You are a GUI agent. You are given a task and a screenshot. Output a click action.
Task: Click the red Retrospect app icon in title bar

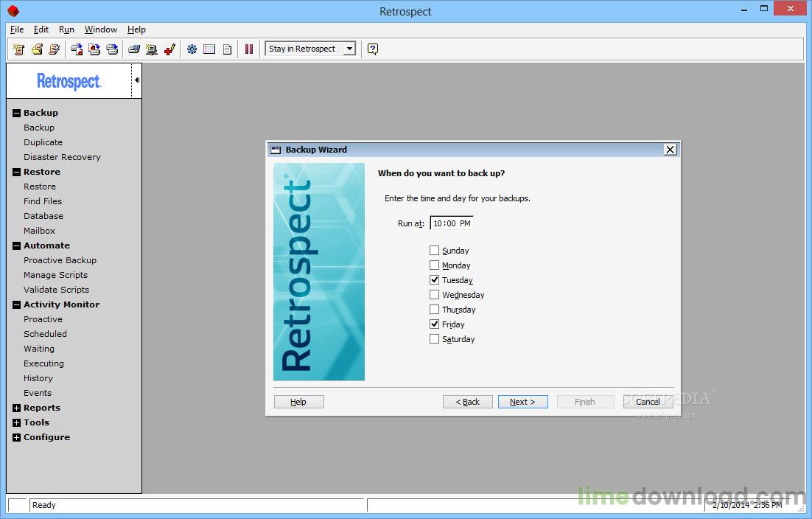click(13, 10)
